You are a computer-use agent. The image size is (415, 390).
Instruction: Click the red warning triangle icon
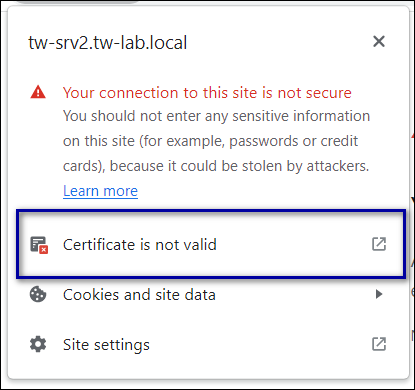(38, 92)
